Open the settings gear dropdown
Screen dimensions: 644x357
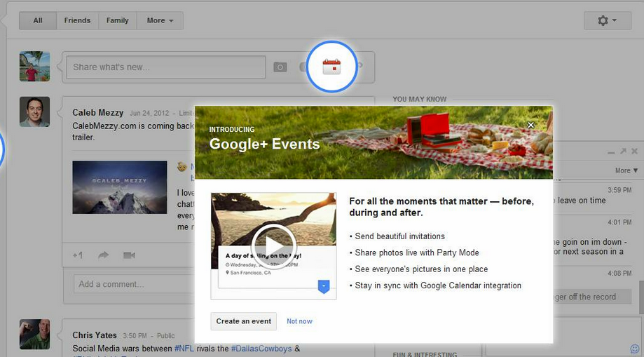click(607, 20)
